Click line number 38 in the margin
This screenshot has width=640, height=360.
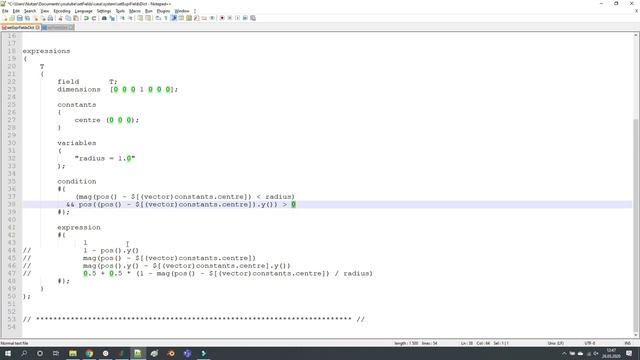[11, 204]
